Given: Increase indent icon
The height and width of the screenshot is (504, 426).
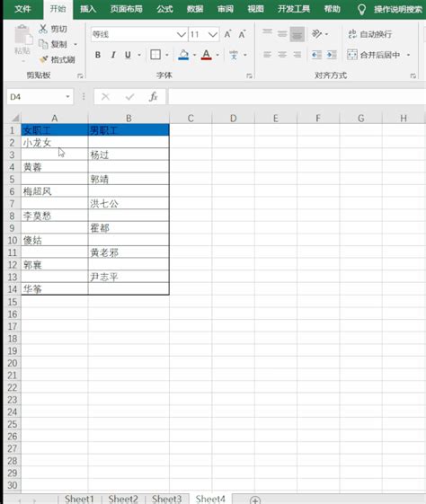Looking at the screenshot, I should (x=332, y=55).
